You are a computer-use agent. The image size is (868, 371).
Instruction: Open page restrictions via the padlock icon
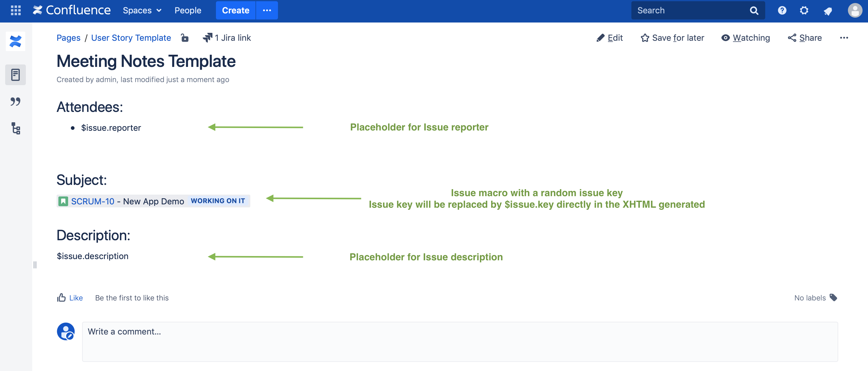tap(185, 38)
